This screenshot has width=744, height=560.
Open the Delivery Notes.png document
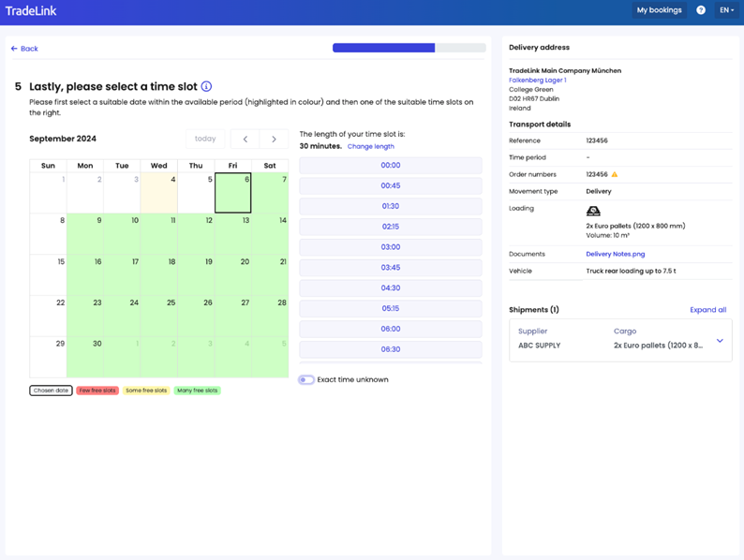(615, 254)
